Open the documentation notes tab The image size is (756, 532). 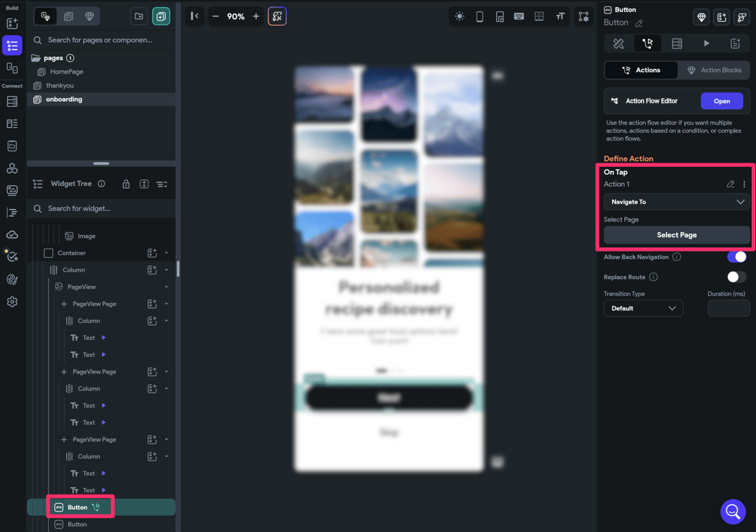coord(736,43)
